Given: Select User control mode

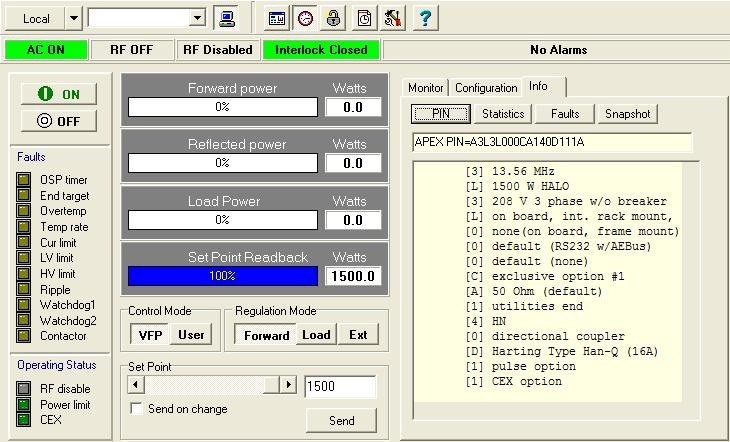Looking at the screenshot, I should pyautogui.click(x=191, y=335).
